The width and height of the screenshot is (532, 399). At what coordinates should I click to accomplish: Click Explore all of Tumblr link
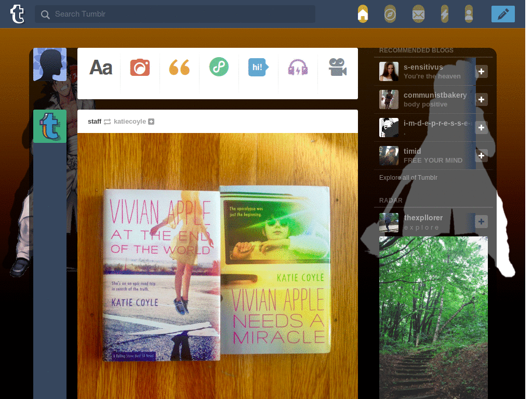coord(408,178)
